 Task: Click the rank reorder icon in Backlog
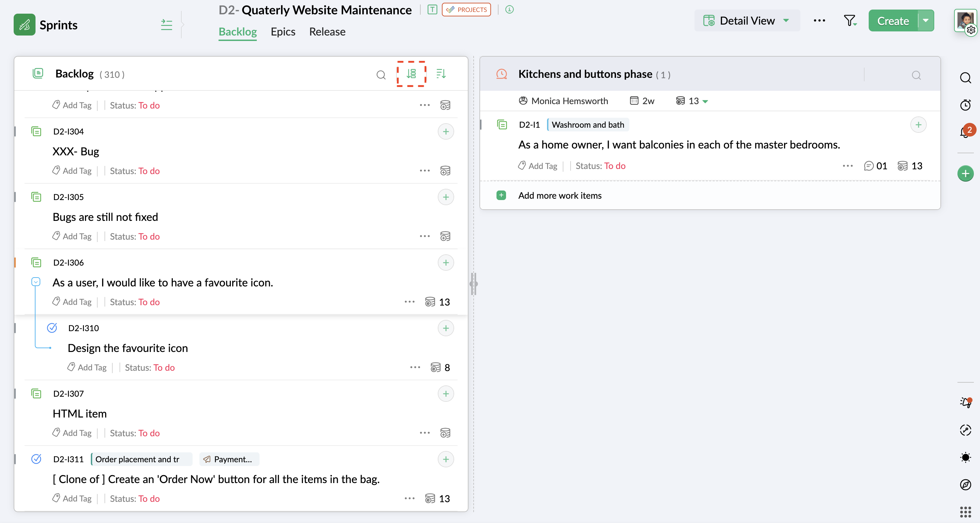411,74
